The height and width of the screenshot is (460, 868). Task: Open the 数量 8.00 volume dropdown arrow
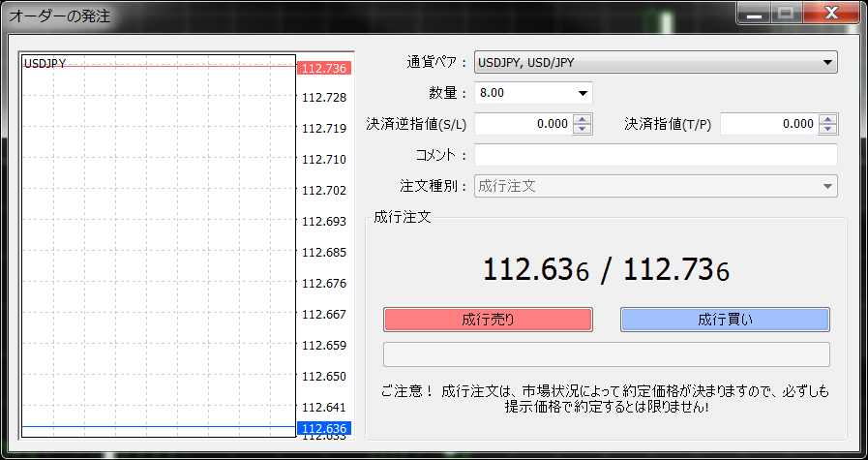583,93
